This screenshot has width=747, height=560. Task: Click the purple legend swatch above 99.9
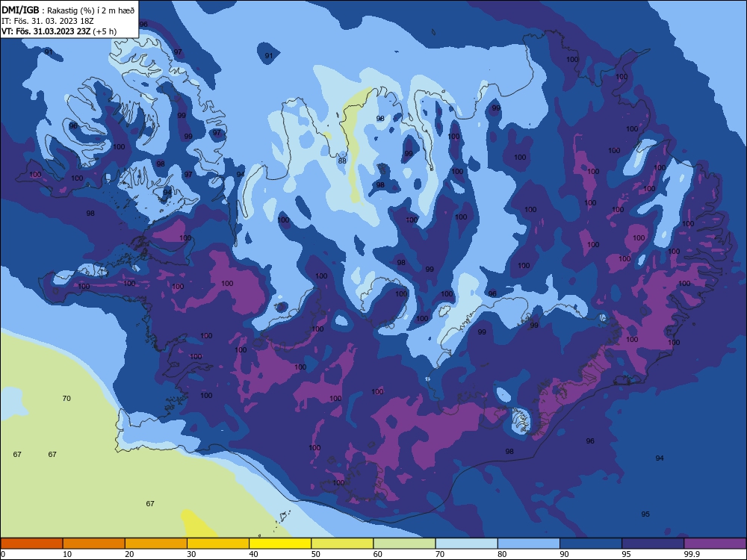pos(715,544)
